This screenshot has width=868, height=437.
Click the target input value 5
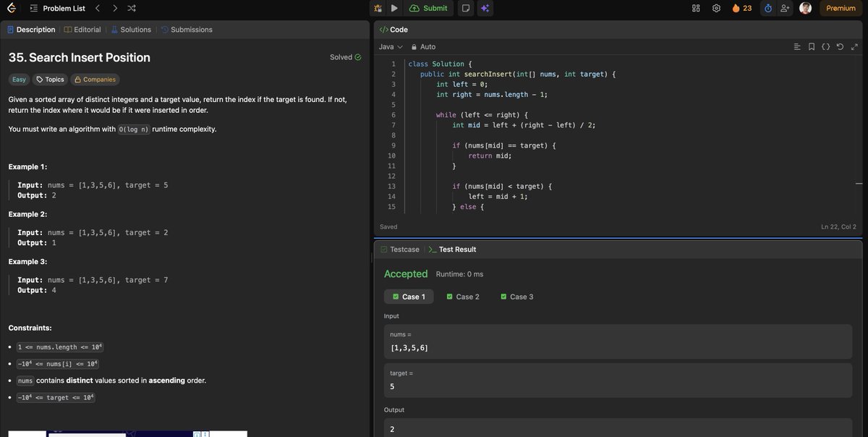392,386
